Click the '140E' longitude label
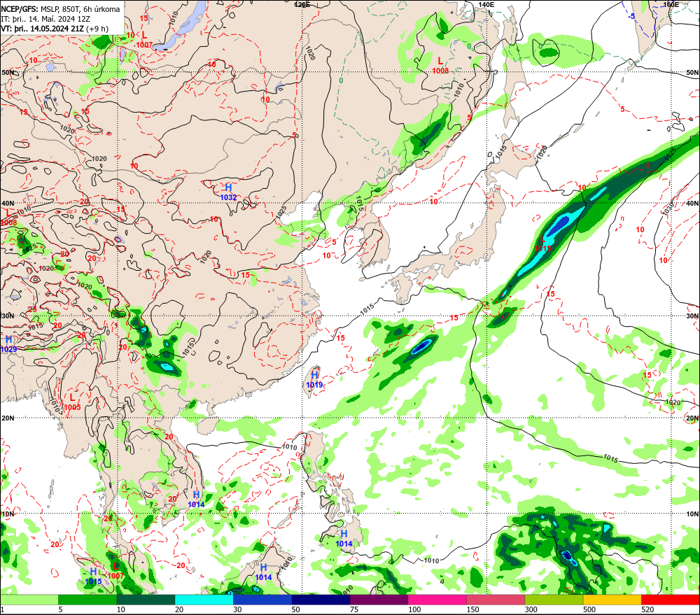The image size is (700, 615). (486, 4)
